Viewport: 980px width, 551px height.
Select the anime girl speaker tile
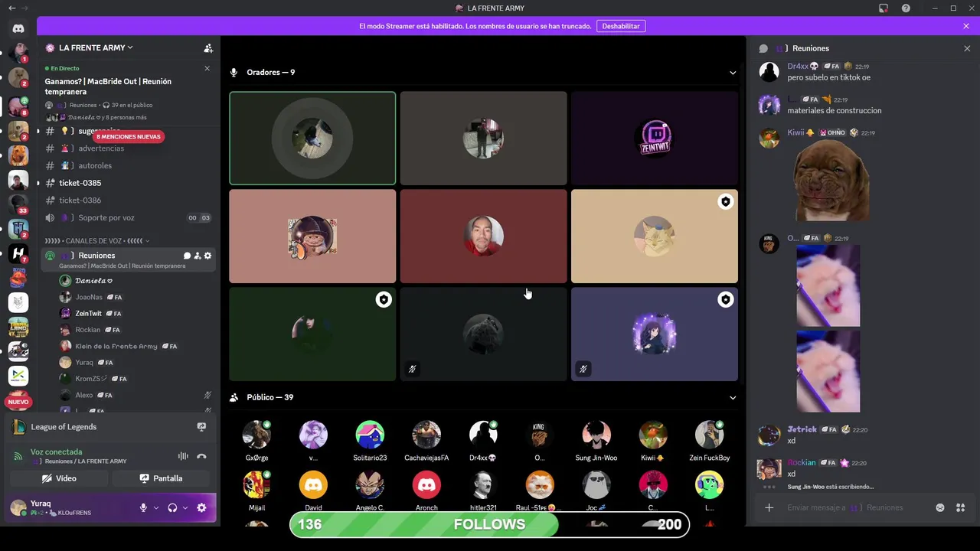point(655,334)
